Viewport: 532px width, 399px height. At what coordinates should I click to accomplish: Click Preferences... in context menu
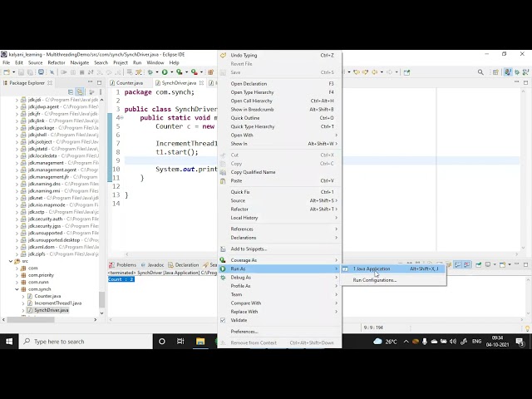coord(279,332)
